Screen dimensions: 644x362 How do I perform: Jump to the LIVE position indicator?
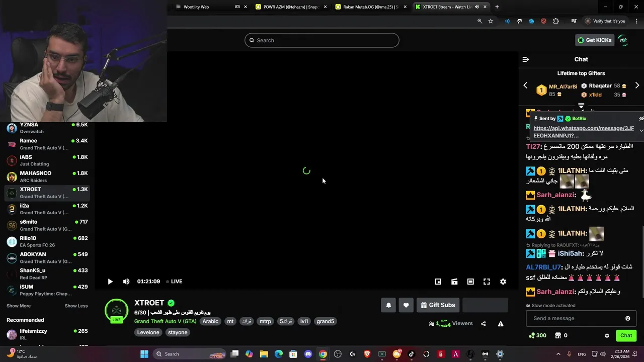pos(174,282)
